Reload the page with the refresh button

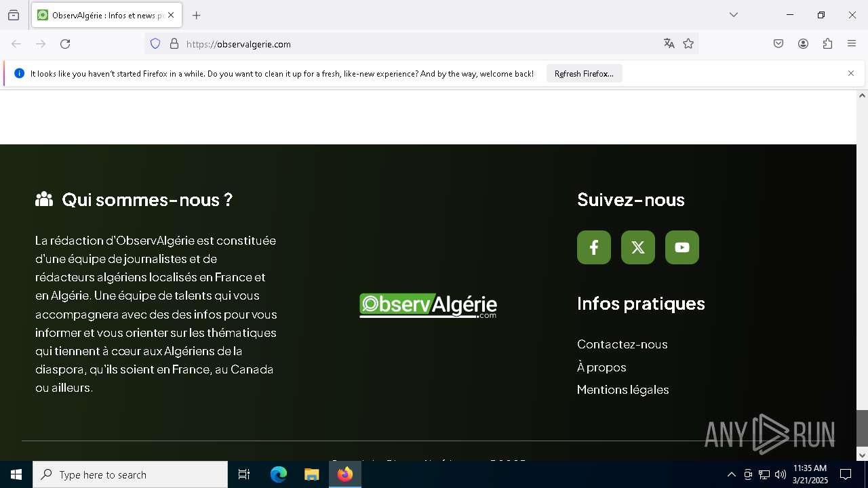(x=65, y=44)
